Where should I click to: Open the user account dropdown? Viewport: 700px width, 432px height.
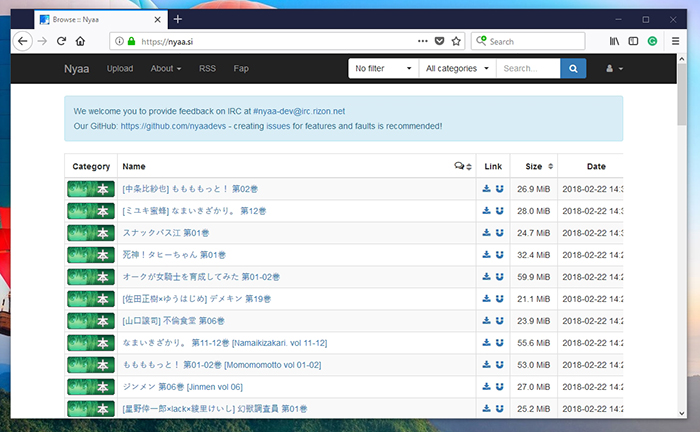coord(614,69)
